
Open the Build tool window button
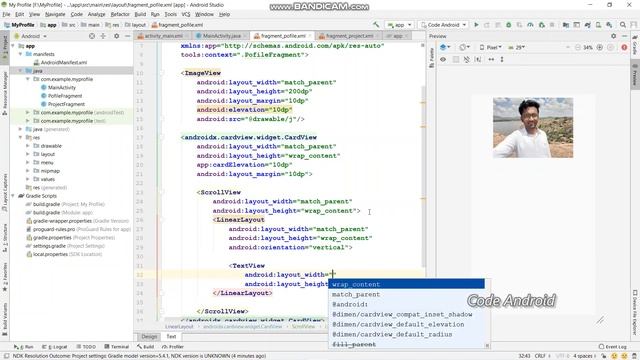(x=146, y=347)
